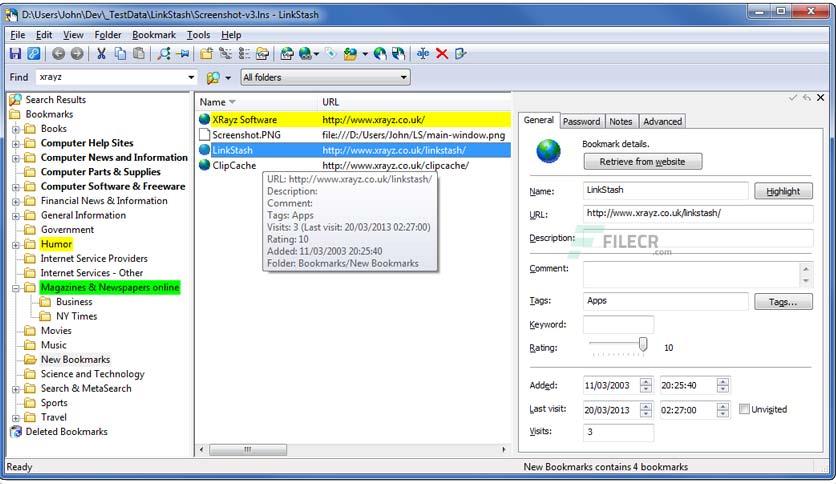Click the Keyword input field
Screen dimensions: 836x484
pos(618,324)
